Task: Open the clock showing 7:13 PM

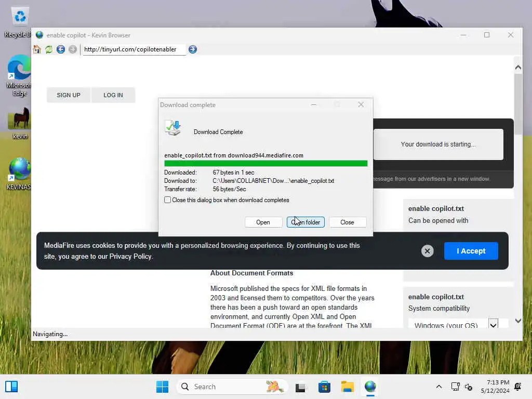Action: coord(495,387)
